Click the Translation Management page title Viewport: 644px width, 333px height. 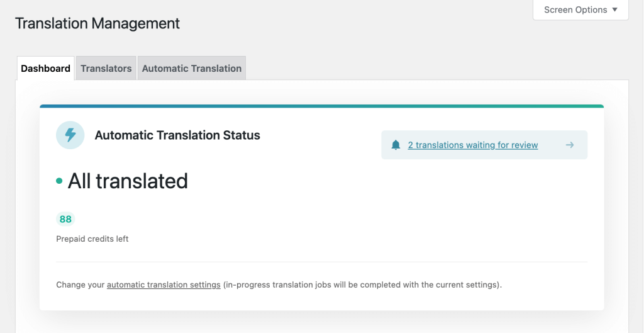pyautogui.click(x=97, y=23)
